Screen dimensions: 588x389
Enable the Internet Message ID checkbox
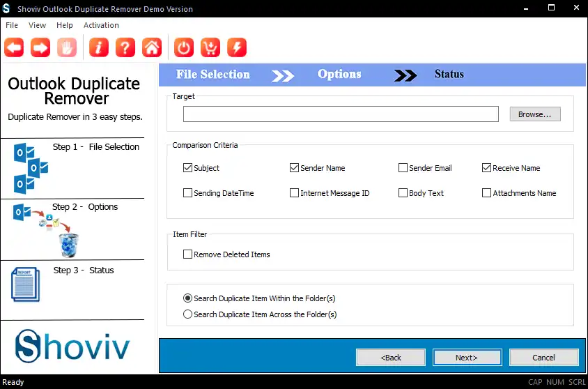click(x=294, y=193)
